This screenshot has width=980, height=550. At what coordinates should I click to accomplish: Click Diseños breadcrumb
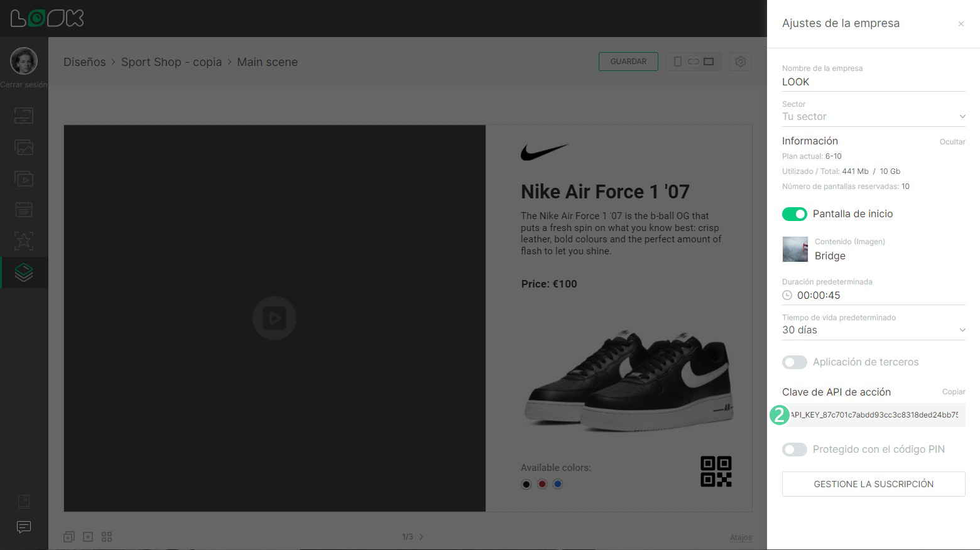point(85,62)
